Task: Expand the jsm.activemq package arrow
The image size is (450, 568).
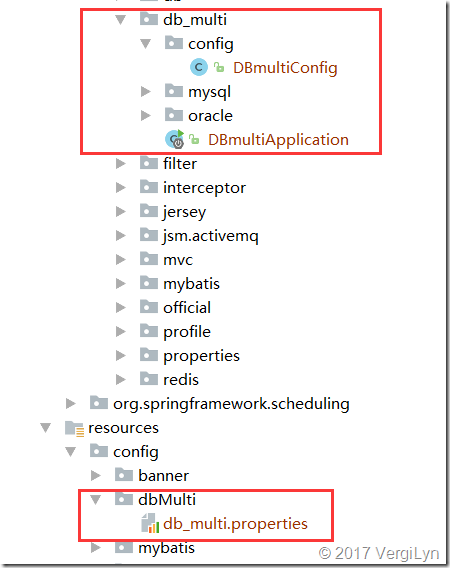Action: tap(121, 235)
